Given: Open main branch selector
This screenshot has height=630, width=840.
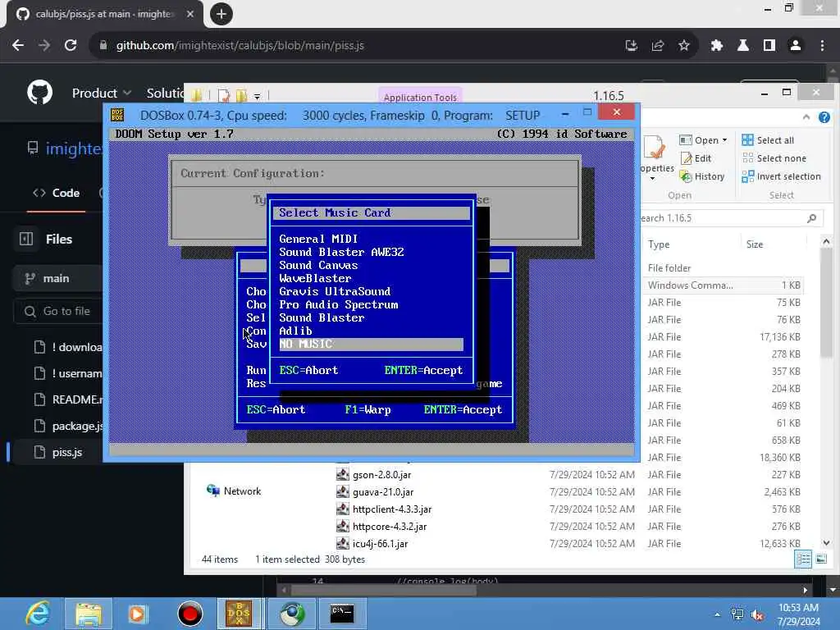Looking at the screenshot, I should click(57, 279).
